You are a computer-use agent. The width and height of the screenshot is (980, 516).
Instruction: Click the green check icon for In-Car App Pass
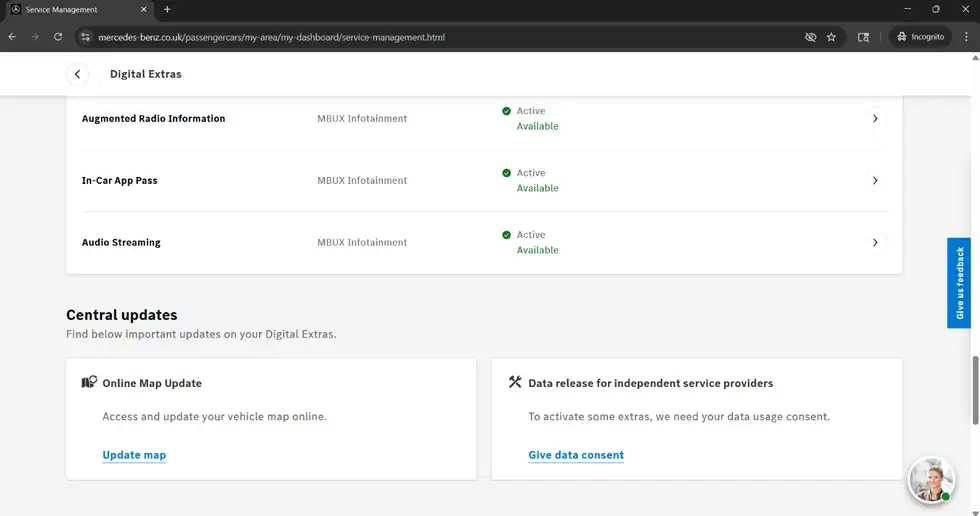pyautogui.click(x=506, y=173)
